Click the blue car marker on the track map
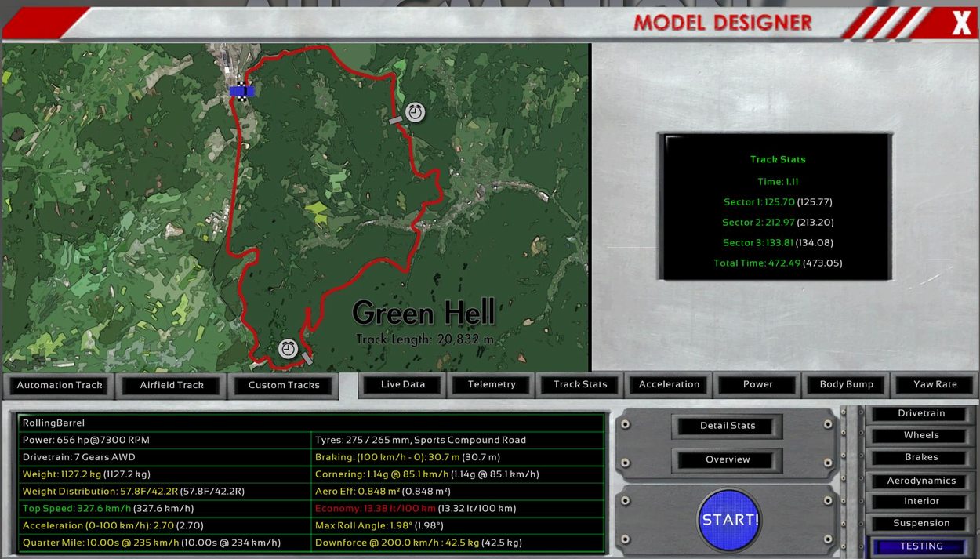Image resolution: width=980 pixels, height=559 pixels. 241,91
